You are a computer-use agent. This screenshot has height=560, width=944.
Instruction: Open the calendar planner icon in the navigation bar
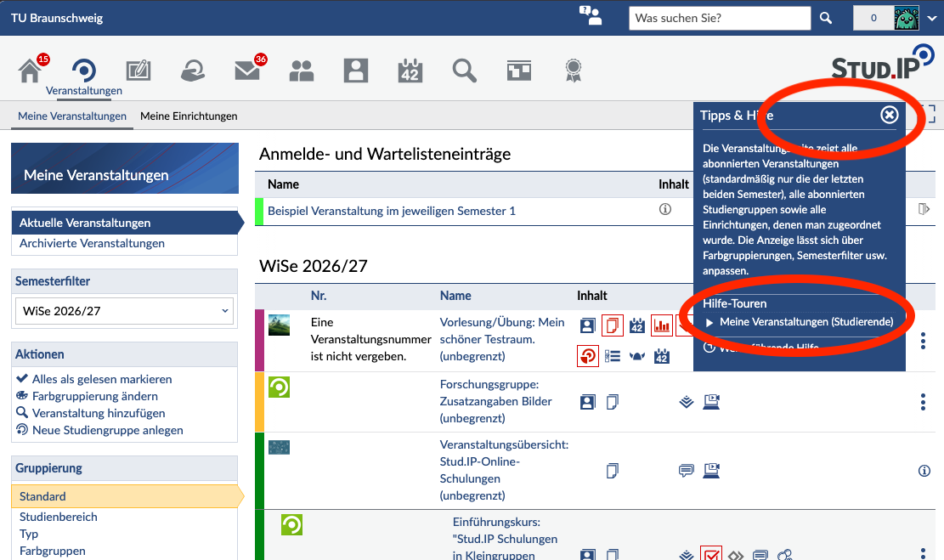point(410,71)
